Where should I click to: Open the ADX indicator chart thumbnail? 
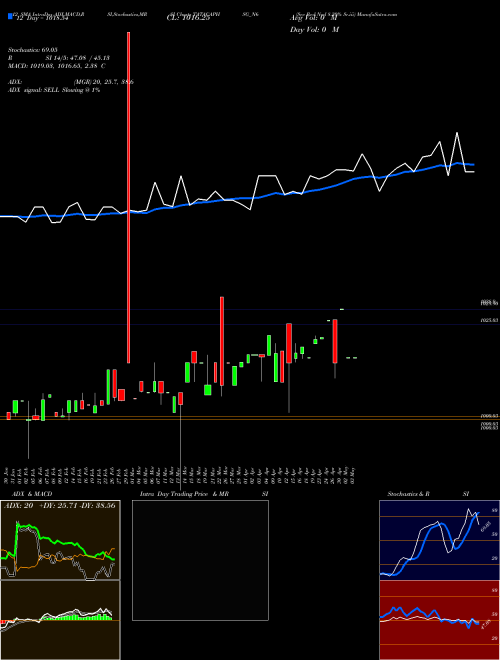[x=60, y=540]
